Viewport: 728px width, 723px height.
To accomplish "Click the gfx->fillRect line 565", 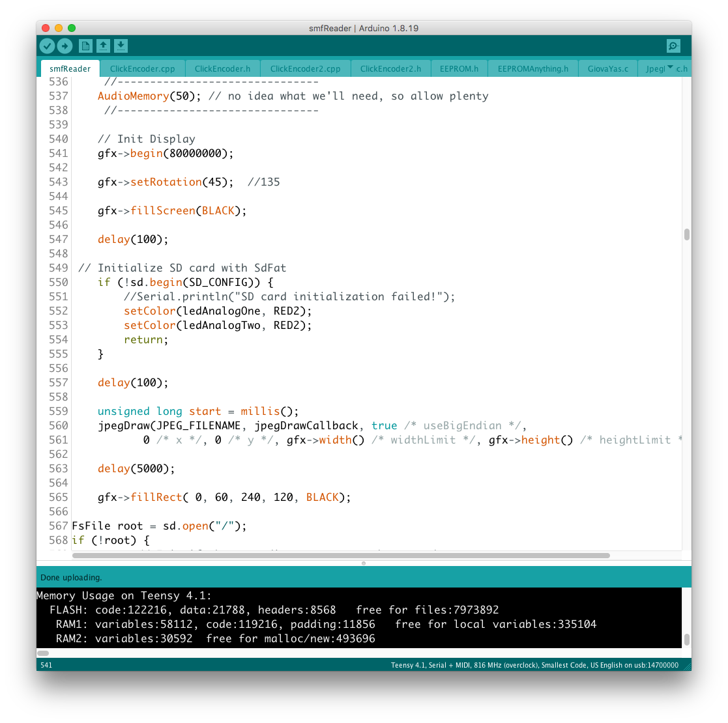I will pos(224,498).
